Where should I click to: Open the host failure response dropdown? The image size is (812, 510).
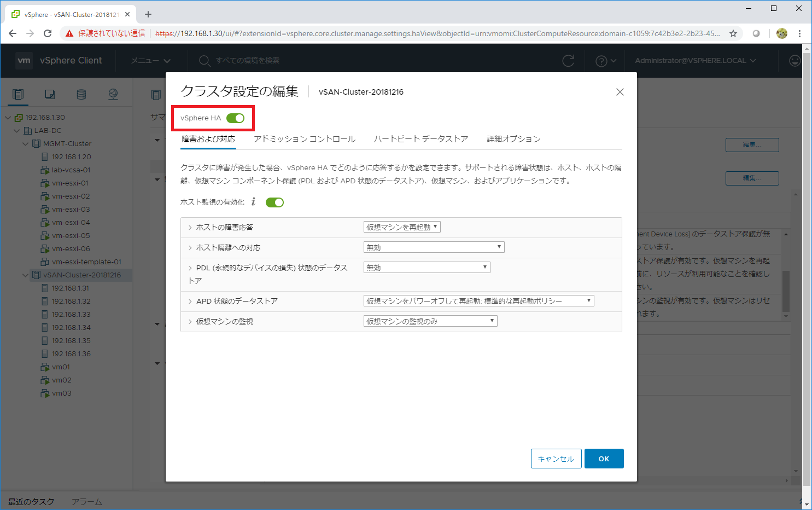coord(402,227)
